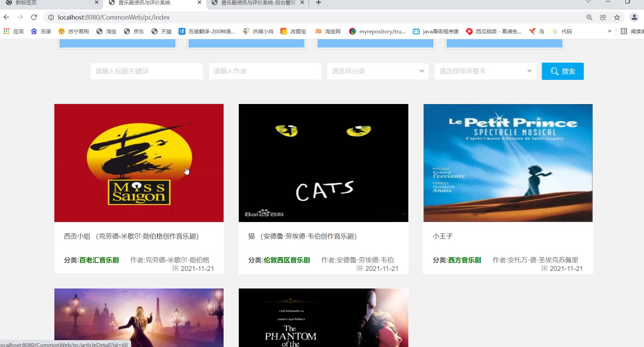Open 百度翻译 bookmark
Image resolution: width=644 pixels, height=347 pixels.
click(207, 31)
